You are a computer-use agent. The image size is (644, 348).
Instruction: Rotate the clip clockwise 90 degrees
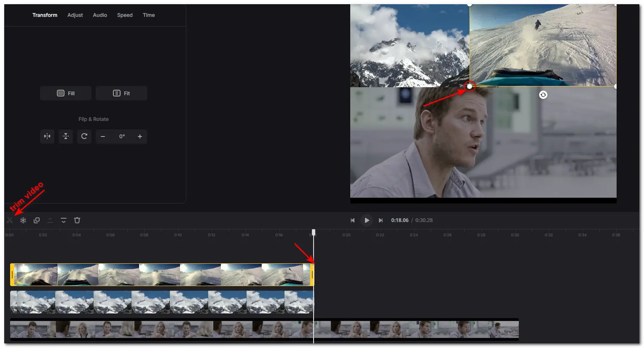coord(84,137)
